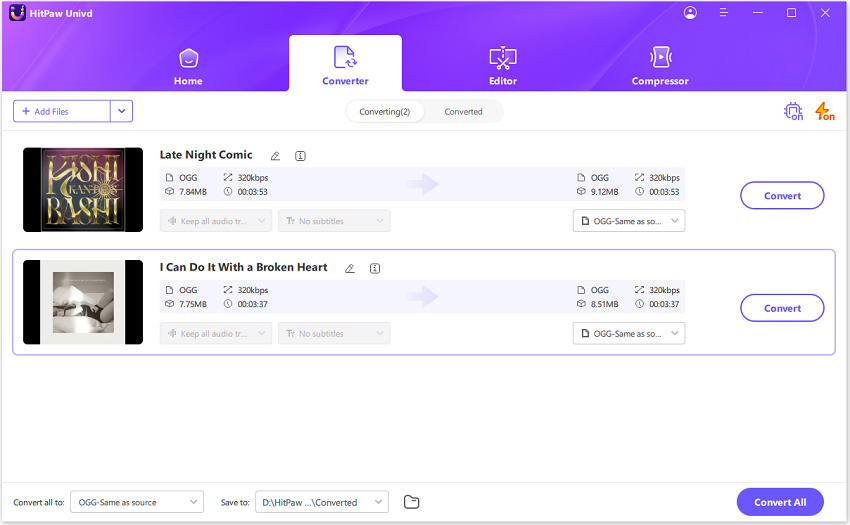View media info for Late Night Comic
This screenshot has height=525, width=850.
[300, 156]
